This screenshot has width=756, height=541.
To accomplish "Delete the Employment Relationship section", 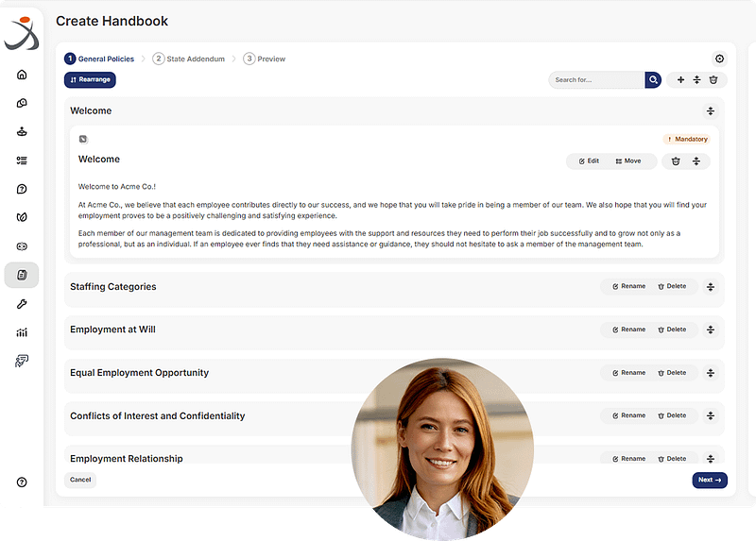I will tap(672, 459).
